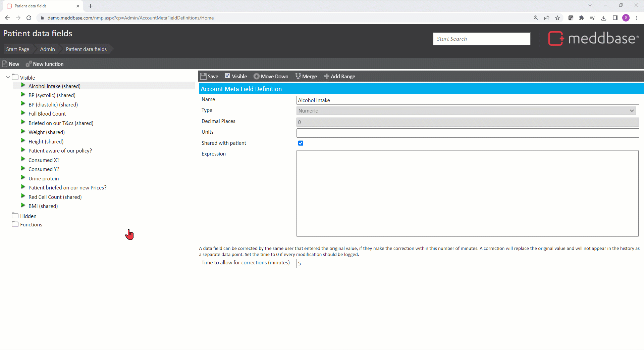The width and height of the screenshot is (644, 350).
Task: Open the Hidden folder icon
Action: pyautogui.click(x=15, y=216)
